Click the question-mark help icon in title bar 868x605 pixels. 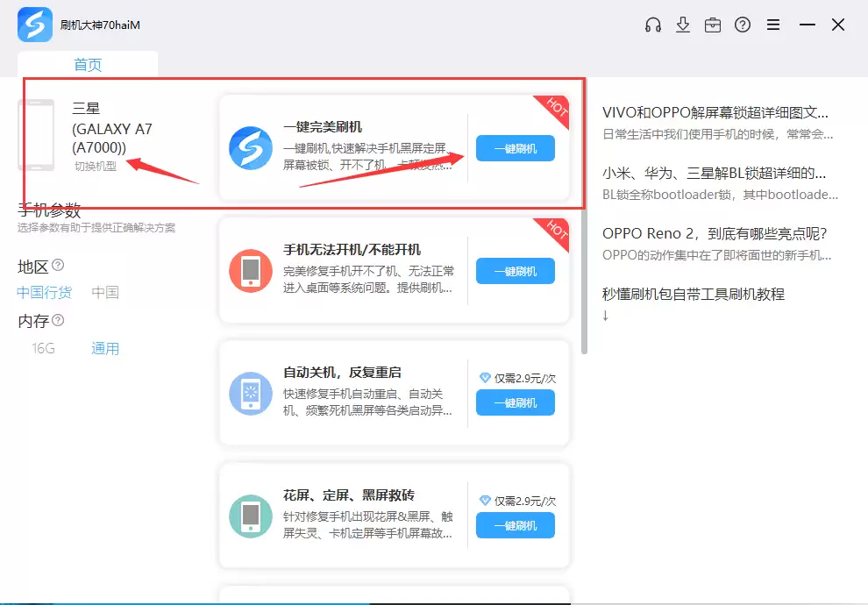(x=743, y=25)
